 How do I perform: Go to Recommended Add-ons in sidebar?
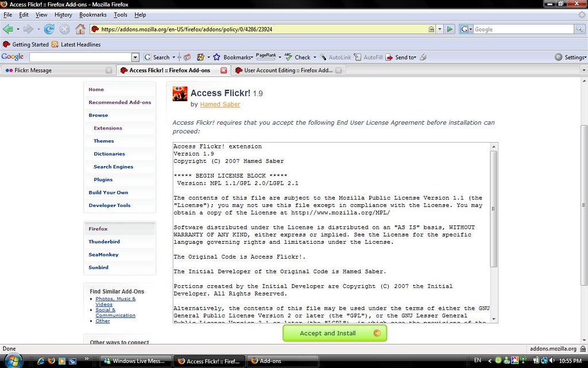[120, 102]
